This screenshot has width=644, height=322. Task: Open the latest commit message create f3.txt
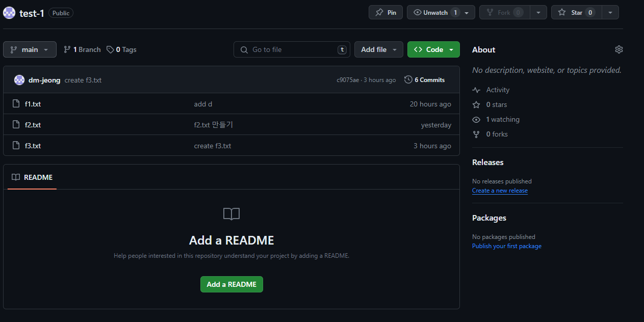pos(83,80)
